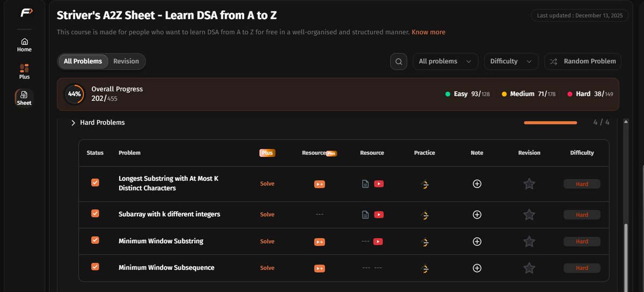The width and height of the screenshot is (644, 292).
Task: Open practice link for Subarray with k different integers
Action: 425,215
